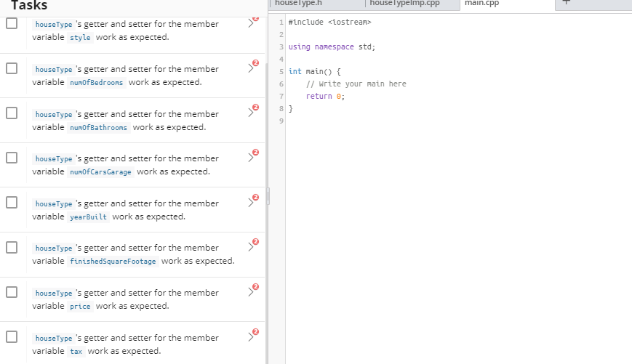Mark the numOfCarsGarage task checkbox
This screenshot has width=632, height=364.
[12, 158]
